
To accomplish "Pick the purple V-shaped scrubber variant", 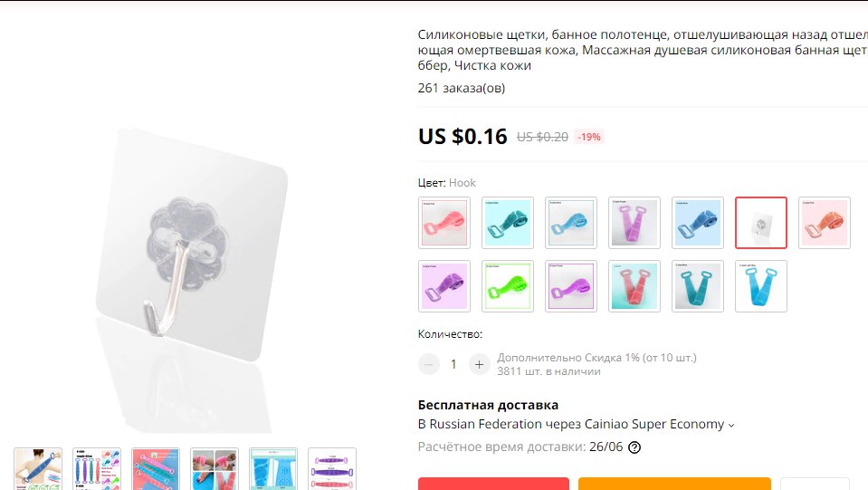I will (x=634, y=223).
